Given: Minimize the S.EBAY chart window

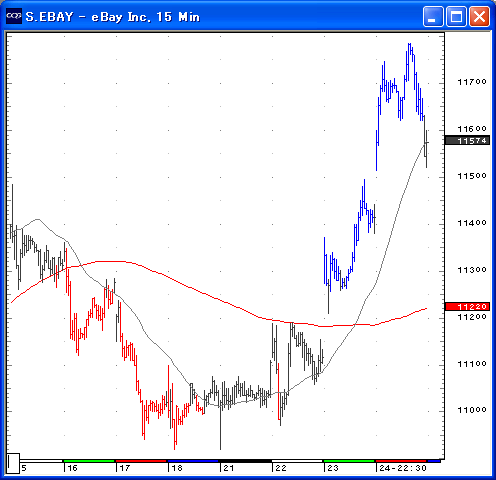Looking at the screenshot, I should pyautogui.click(x=433, y=16).
